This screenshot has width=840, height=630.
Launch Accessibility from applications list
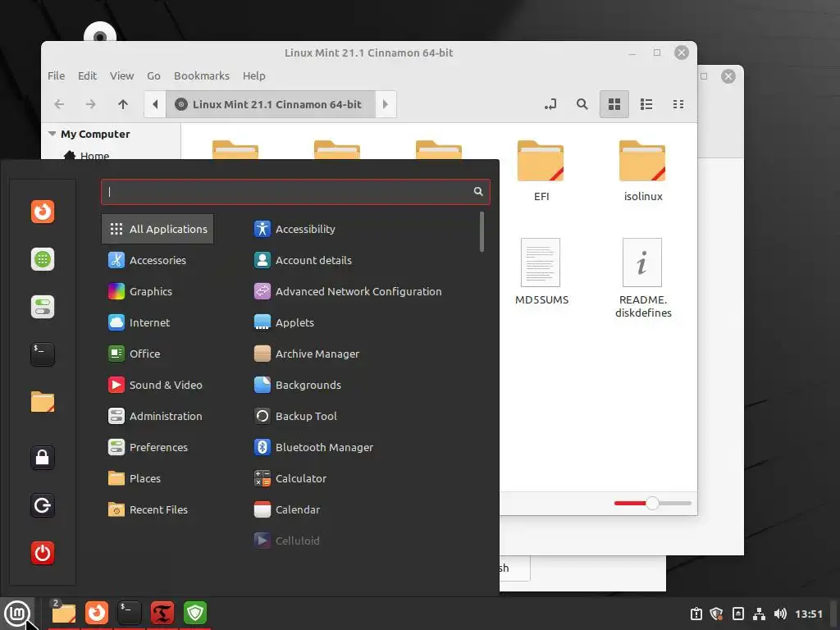pyautogui.click(x=294, y=229)
